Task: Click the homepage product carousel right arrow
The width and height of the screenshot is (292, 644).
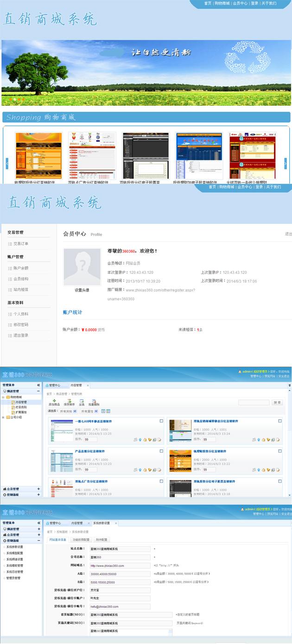Action: pos(285,163)
